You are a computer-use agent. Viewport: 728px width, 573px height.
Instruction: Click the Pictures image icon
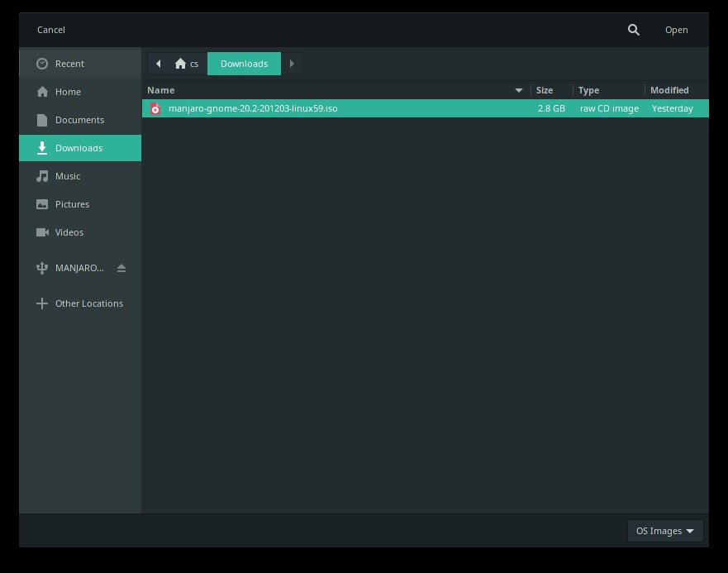pyautogui.click(x=42, y=204)
